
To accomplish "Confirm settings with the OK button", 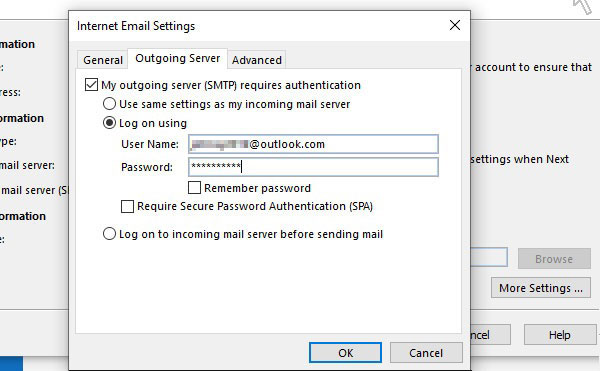I will click(345, 353).
